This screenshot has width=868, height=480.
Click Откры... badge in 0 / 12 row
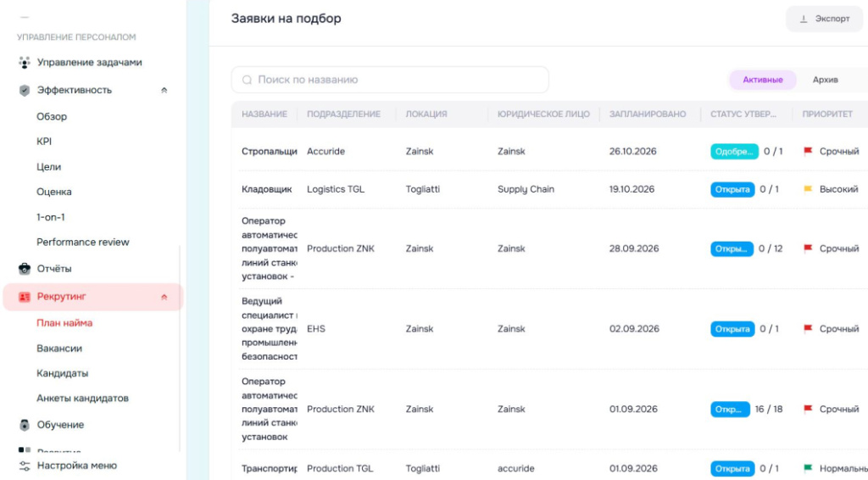pyautogui.click(x=732, y=248)
